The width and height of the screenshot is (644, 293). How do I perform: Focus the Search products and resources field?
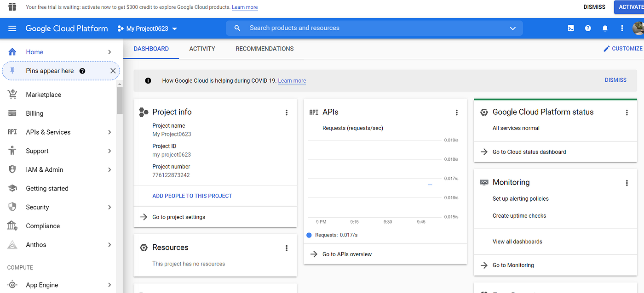coord(374,28)
